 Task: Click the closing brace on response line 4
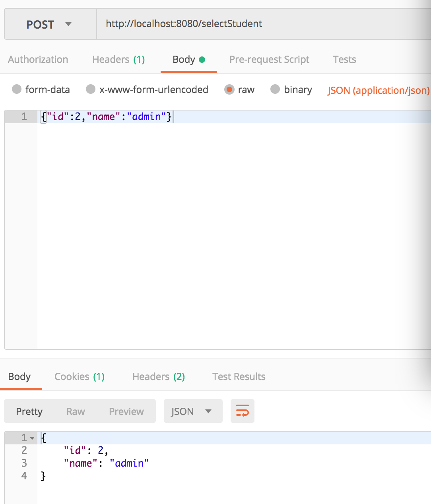[43, 476]
